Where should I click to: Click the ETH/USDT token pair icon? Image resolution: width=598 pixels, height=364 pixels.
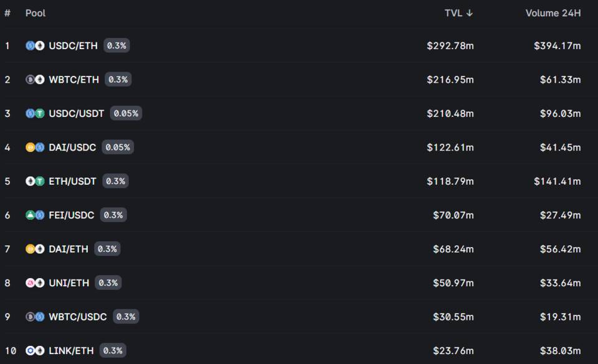pyautogui.click(x=35, y=181)
